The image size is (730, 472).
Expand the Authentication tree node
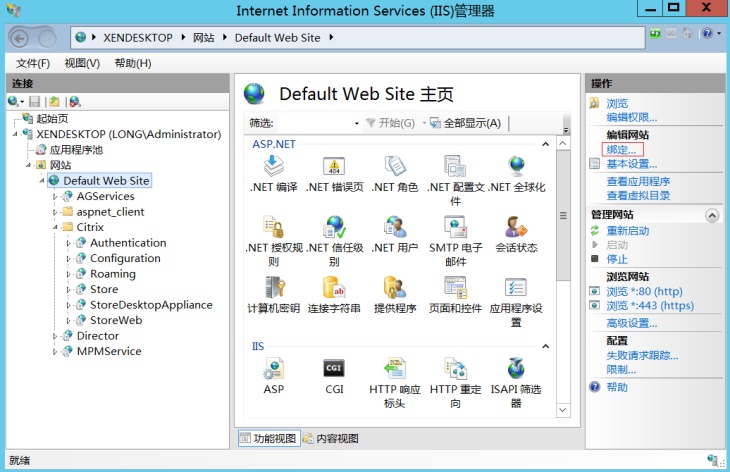pos(68,243)
